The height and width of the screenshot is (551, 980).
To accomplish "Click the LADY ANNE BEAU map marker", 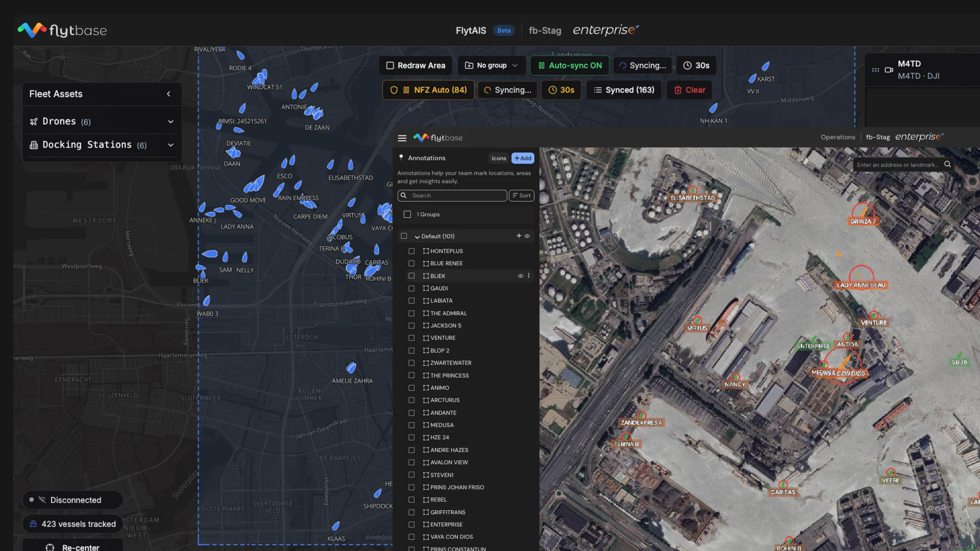I will tap(861, 278).
